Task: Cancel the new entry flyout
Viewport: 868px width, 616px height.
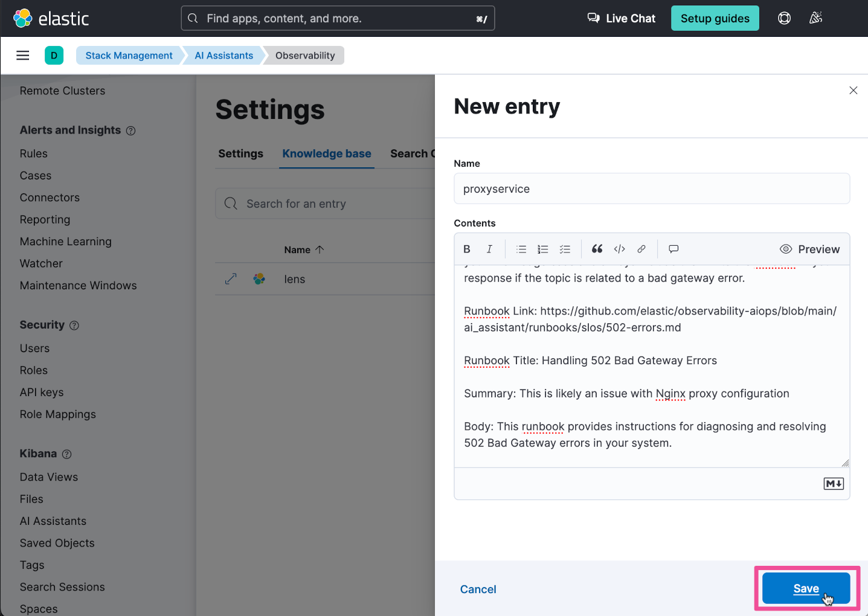Action: point(478,589)
